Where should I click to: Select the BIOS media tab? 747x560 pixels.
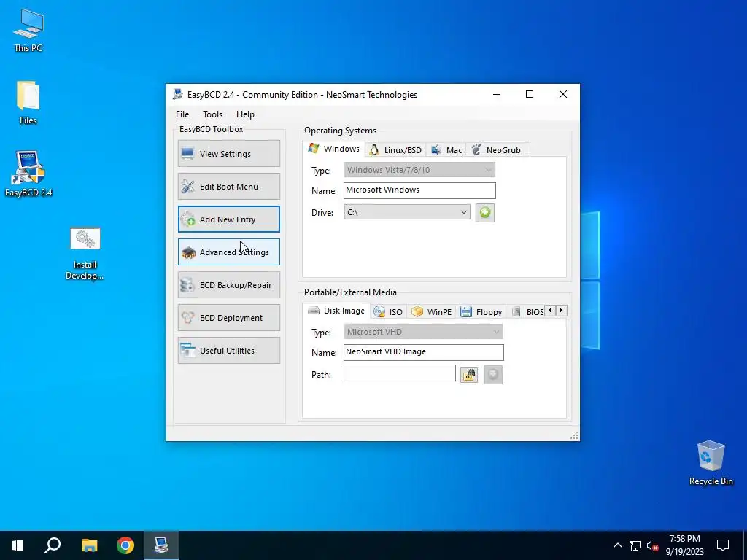(527, 312)
